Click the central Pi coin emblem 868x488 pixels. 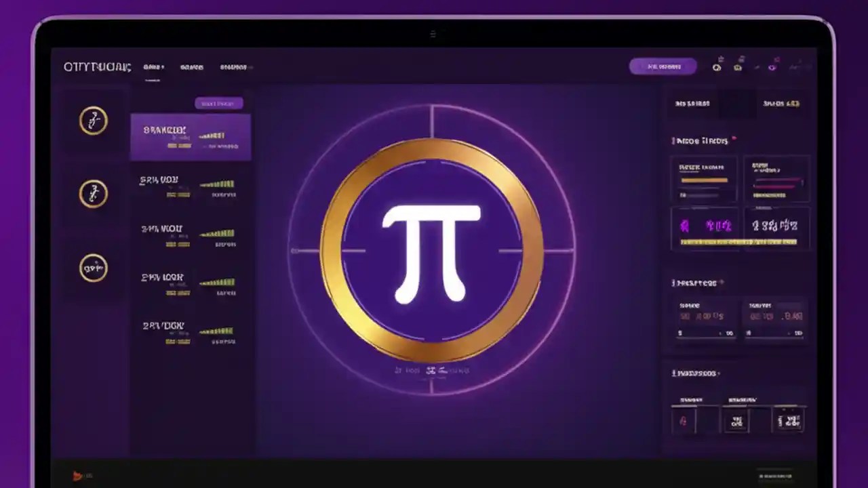[433, 249]
